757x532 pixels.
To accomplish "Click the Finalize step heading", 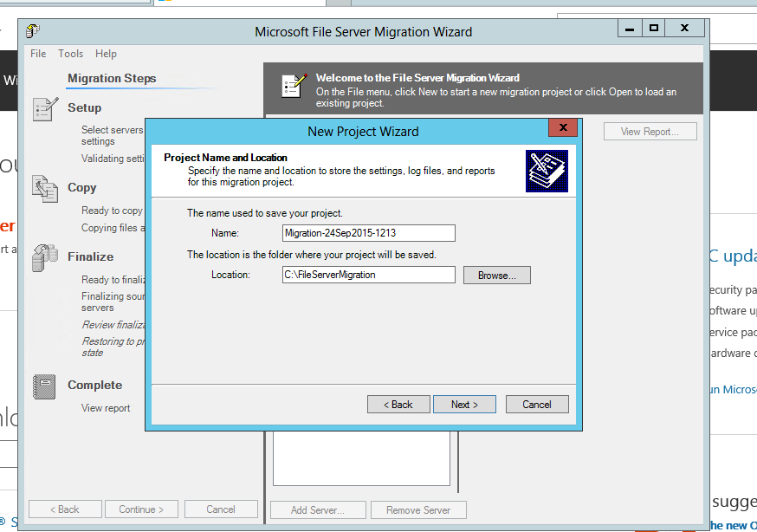I will coord(91,256).
